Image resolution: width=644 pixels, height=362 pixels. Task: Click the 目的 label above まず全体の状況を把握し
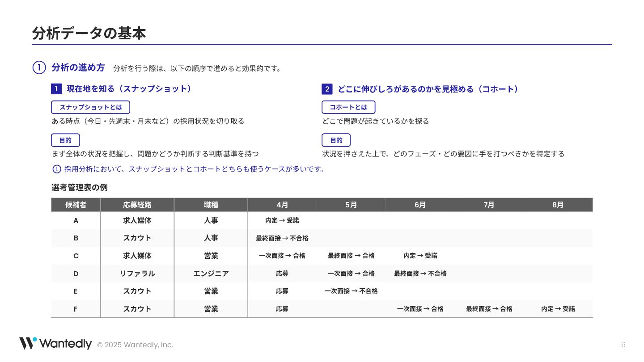coord(65,140)
